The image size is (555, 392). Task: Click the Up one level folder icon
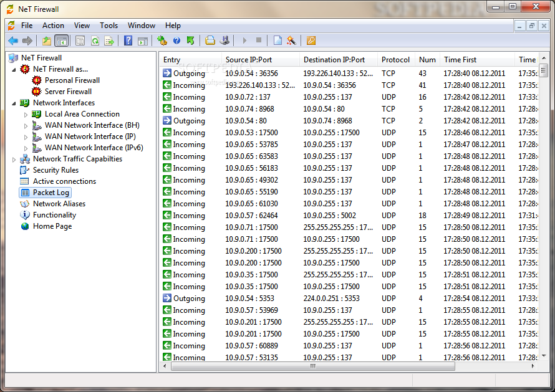coord(46,41)
